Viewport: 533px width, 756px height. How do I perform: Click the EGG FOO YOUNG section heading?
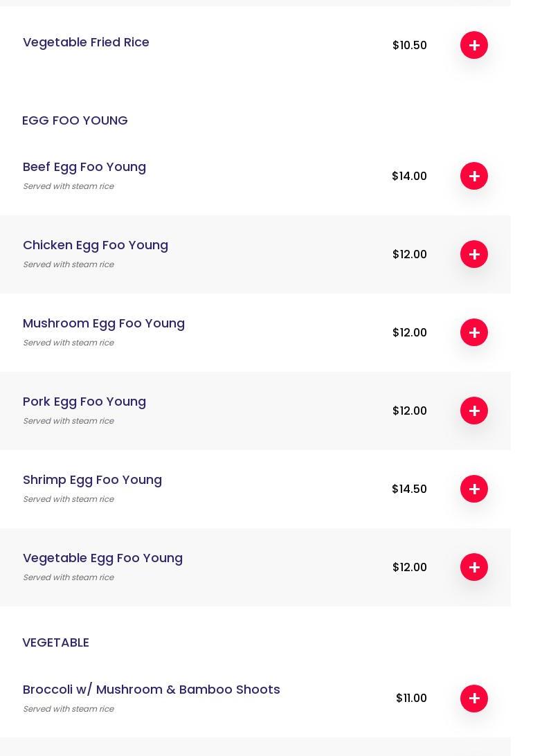(x=75, y=120)
